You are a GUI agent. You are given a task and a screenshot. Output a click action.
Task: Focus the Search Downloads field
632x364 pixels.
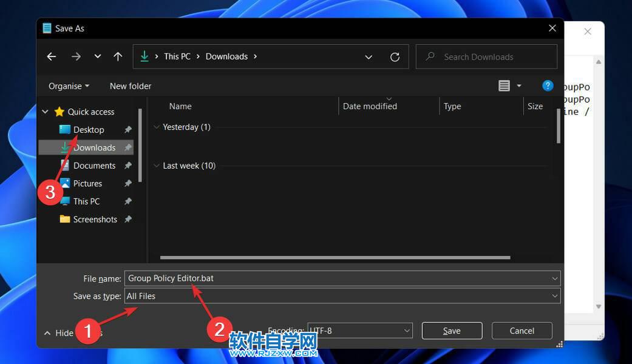pos(486,57)
